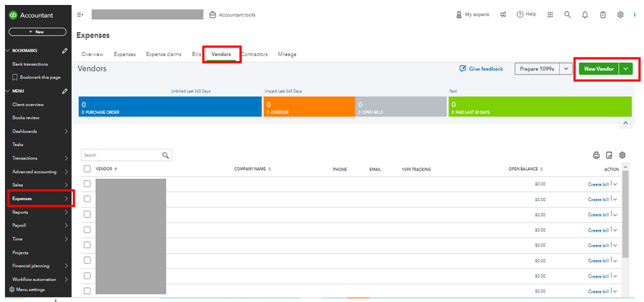644x302 pixels.
Task: Collapse the navigation menu with the hamburger icon
Action: point(80,15)
